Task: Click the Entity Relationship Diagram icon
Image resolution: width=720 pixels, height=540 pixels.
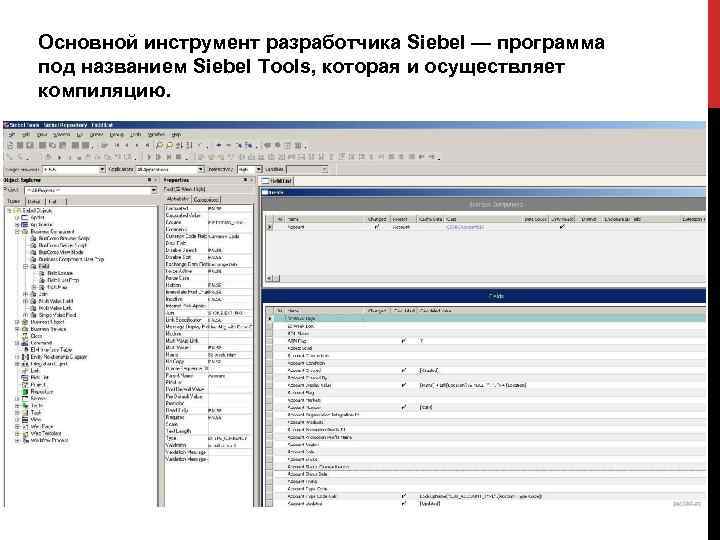Action: 25,357
